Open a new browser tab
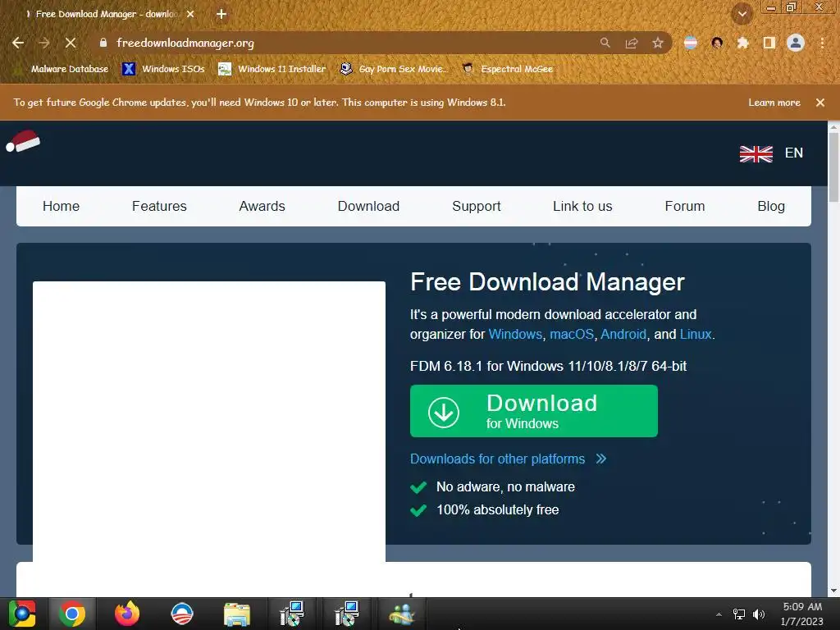The image size is (840, 630). tap(221, 14)
